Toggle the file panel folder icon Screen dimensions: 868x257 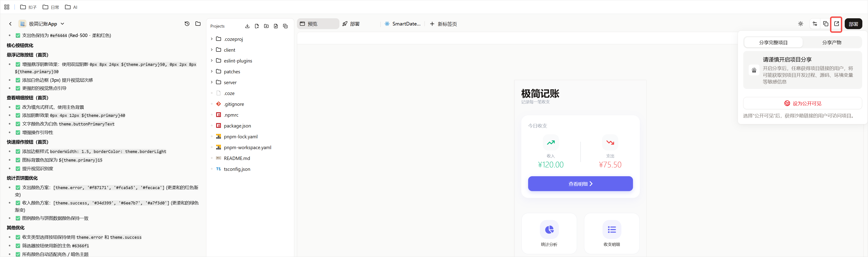[x=198, y=23]
